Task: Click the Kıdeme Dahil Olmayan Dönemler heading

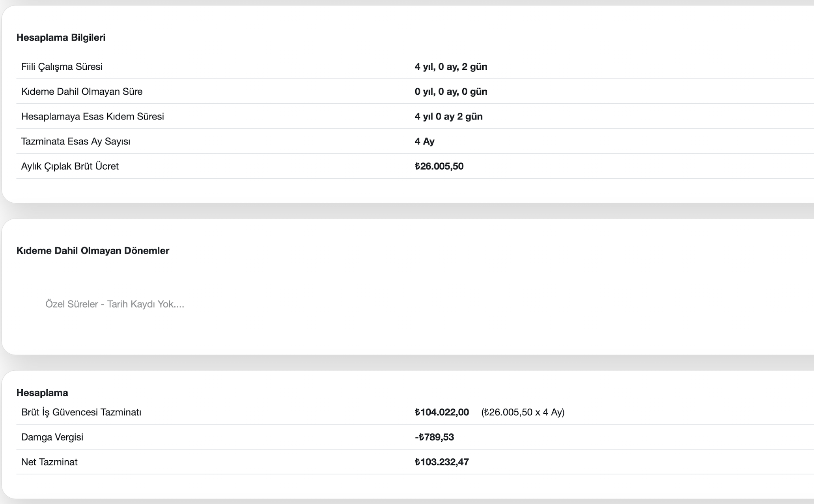Action: (93, 251)
